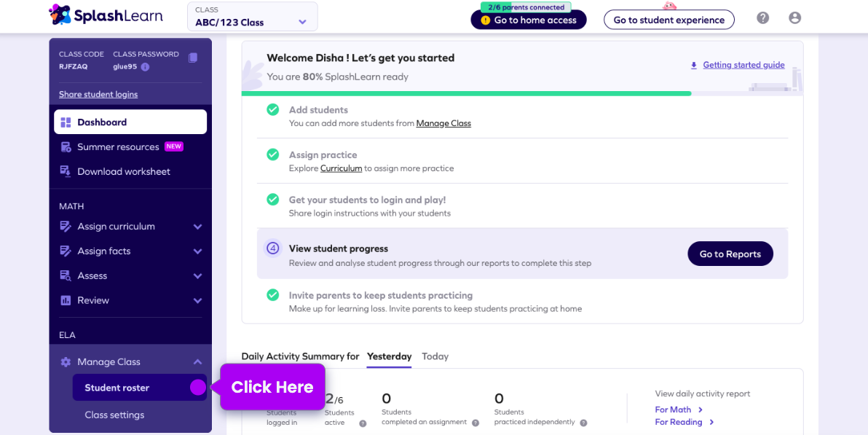Copy class credentials with clipboard icon
This screenshot has width=868, height=435.
[192, 58]
